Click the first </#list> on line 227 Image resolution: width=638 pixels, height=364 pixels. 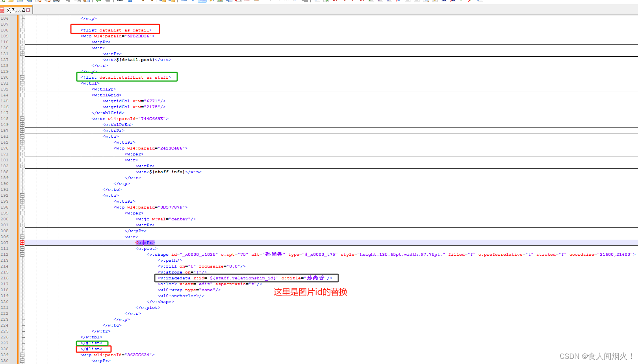click(91, 343)
